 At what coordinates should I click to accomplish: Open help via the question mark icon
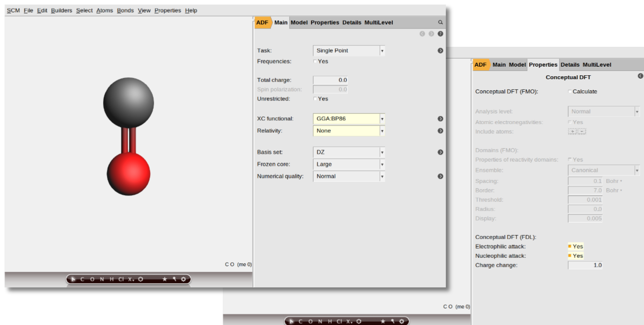pos(440,34)
